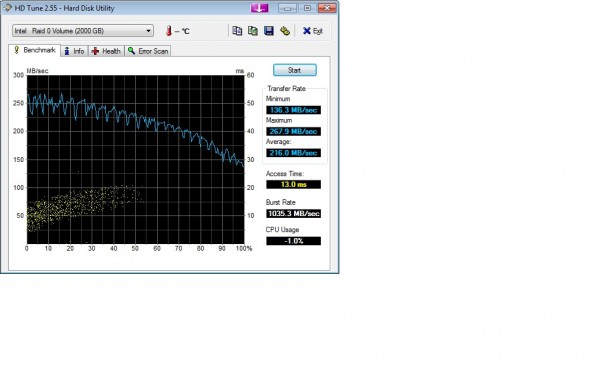Open the Error Scan tab
The width and height of the screenshot is (600, 375).
point(148,51)
